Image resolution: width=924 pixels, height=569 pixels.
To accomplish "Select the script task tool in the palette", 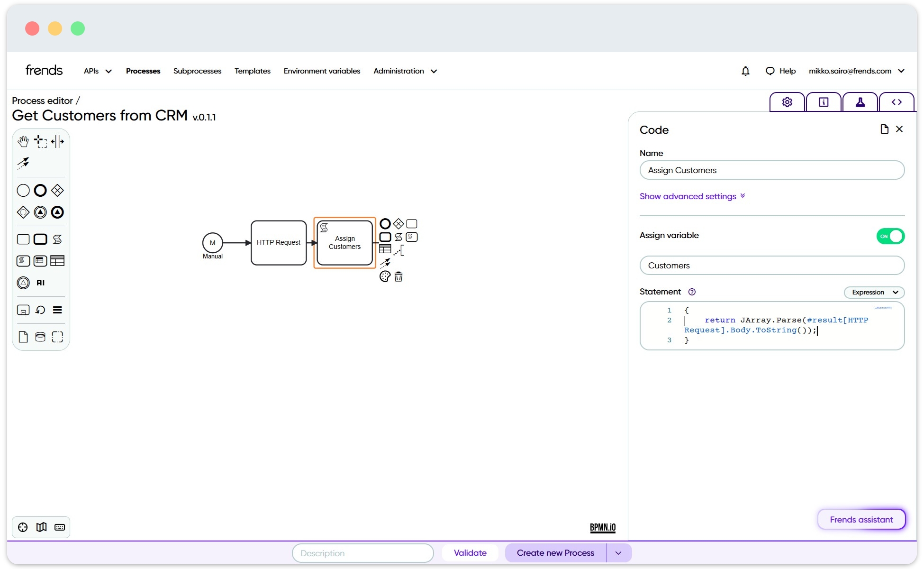I will point(57,239).
